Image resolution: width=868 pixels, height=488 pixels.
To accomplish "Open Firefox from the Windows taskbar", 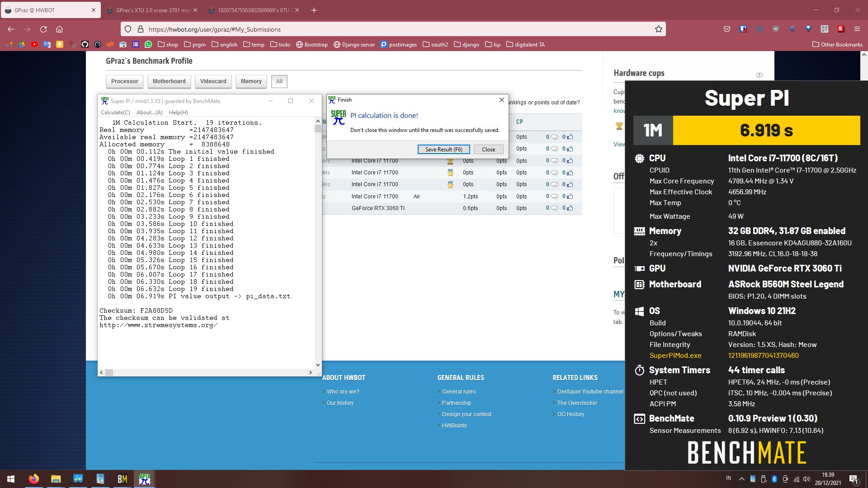I will point(34,479).
